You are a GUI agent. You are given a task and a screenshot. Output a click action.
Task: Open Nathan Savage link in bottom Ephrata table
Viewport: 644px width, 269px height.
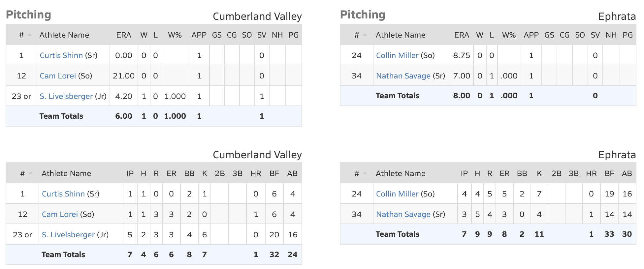click(x=403, y=214)
